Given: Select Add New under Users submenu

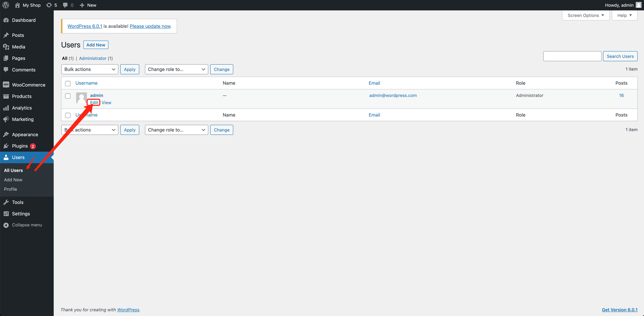Looking at the screenshot, I should pos(13,180).
